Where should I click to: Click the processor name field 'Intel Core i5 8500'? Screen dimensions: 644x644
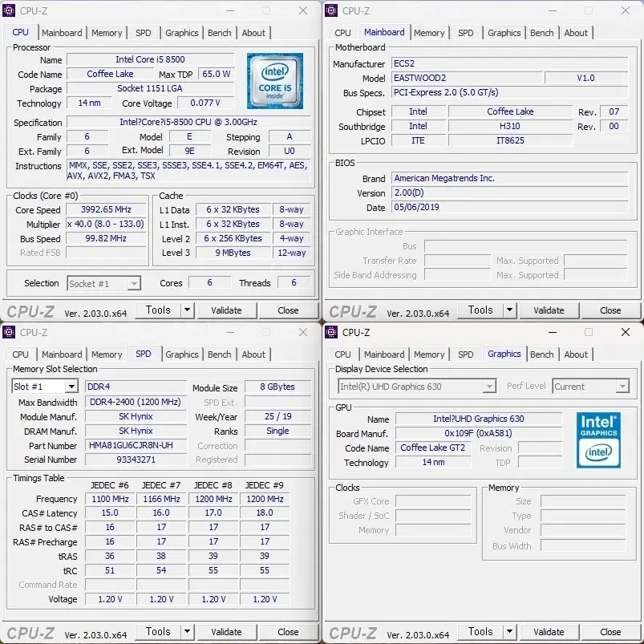150,59
